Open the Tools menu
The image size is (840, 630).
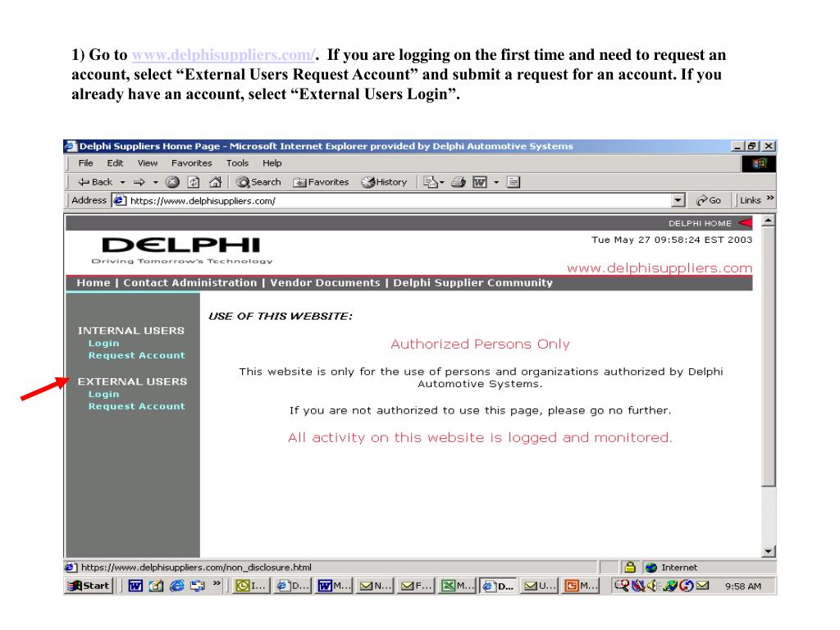237,163
